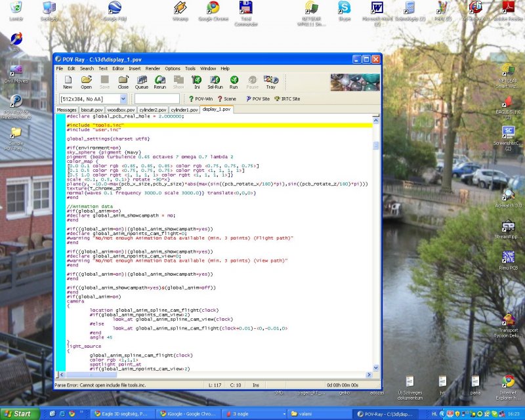Click the Open file toolbar icon

coord(86,82)
